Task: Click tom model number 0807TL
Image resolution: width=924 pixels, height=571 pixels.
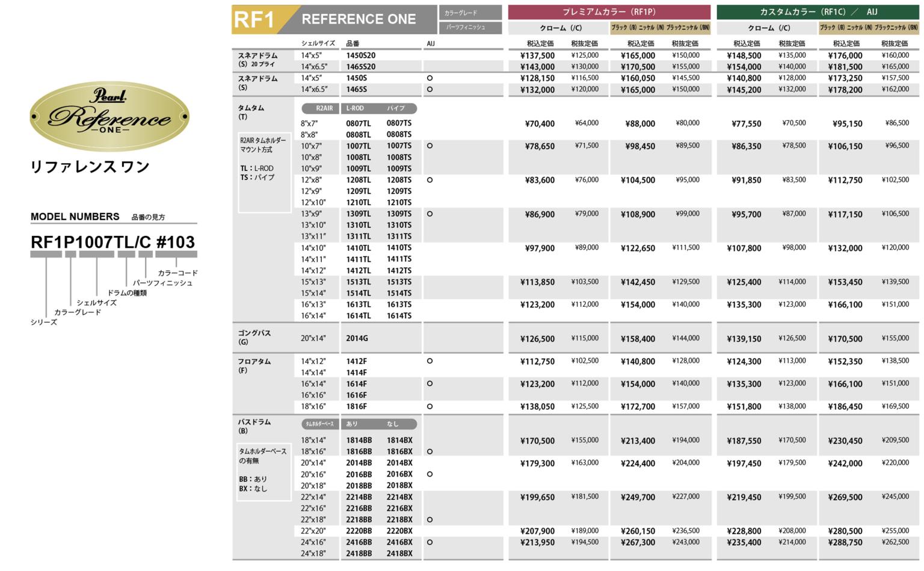Action: click(x=359, y=123)
